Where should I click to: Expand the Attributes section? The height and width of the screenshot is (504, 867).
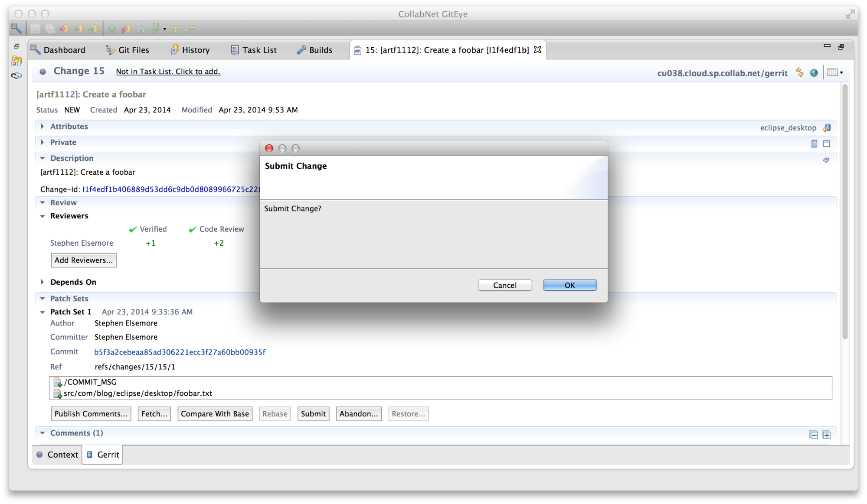[43, 126]
